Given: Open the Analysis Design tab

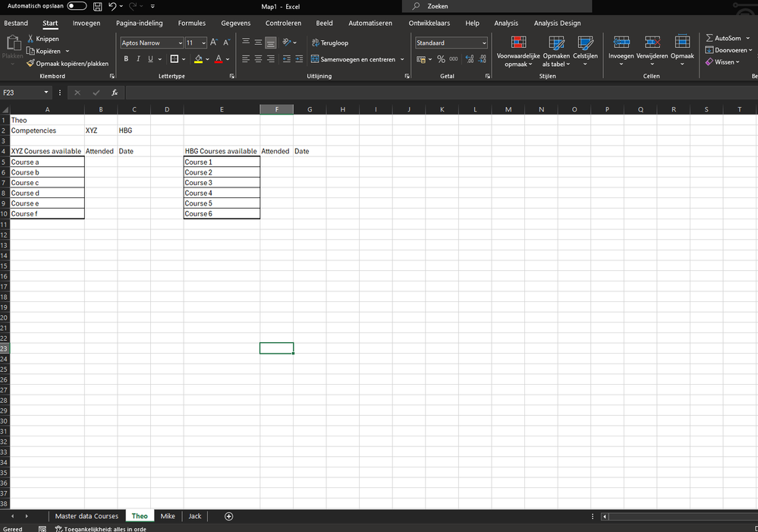Looking at the screenshot, I should [558, 23].
